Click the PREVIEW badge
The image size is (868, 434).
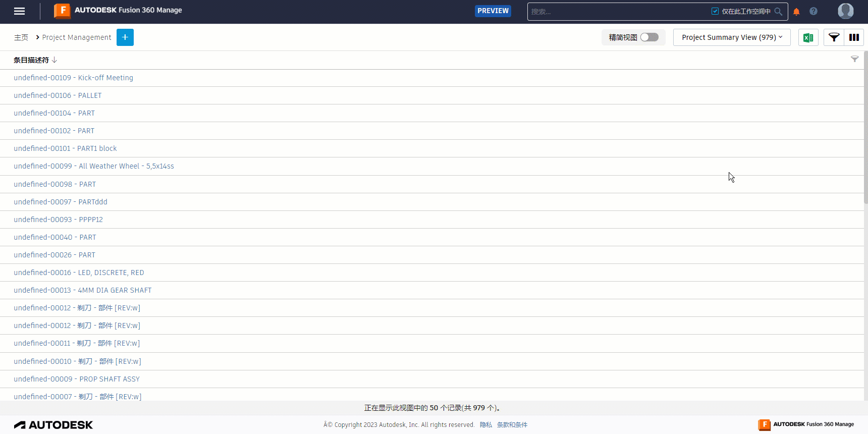pyautogui.click(x=493, y=11)
